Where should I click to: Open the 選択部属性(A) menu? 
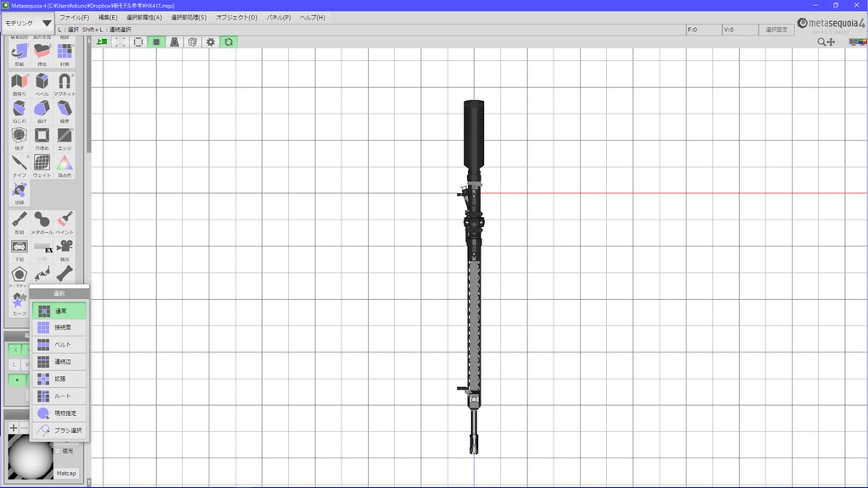point(144,18)
